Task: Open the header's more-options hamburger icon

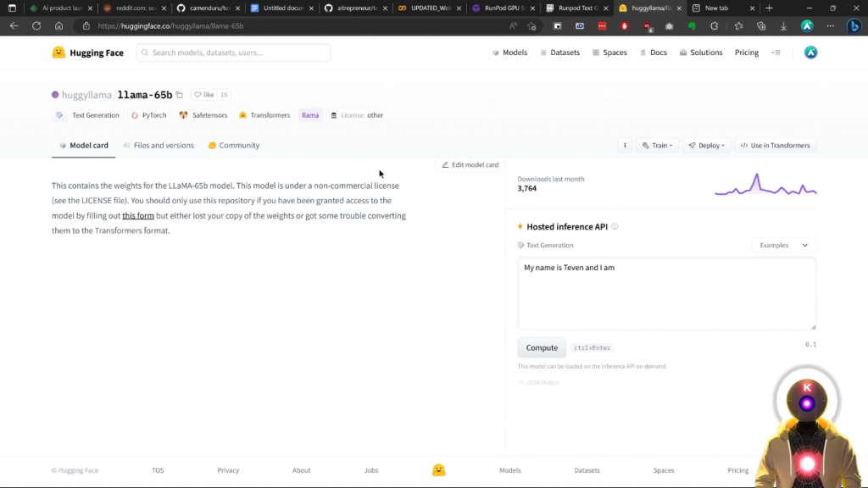Action: [775, 53]
